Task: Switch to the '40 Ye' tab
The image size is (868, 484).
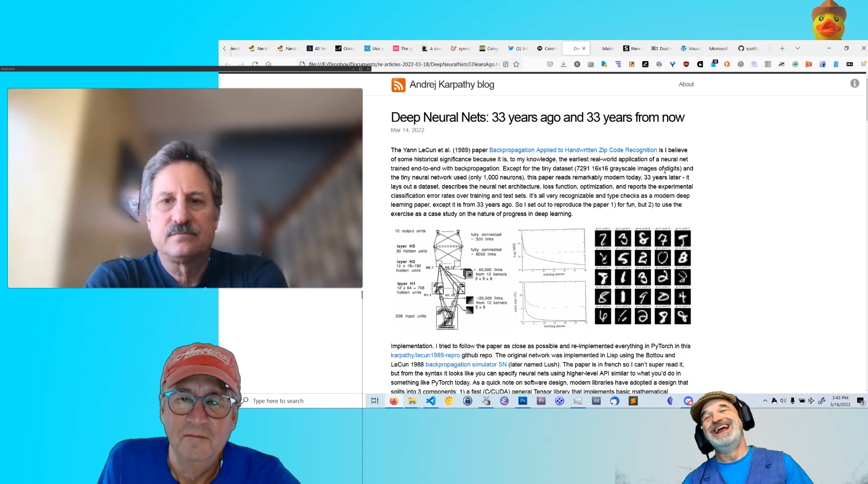Action: (x=317, y=48)
